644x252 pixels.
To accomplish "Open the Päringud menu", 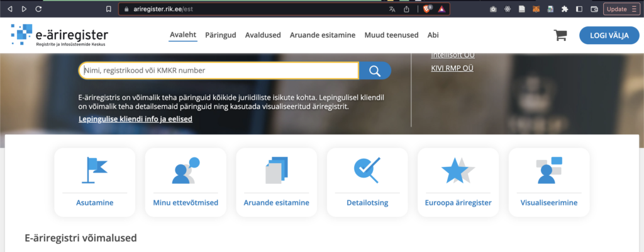I will pyautogui.click(x=221, y=35).
